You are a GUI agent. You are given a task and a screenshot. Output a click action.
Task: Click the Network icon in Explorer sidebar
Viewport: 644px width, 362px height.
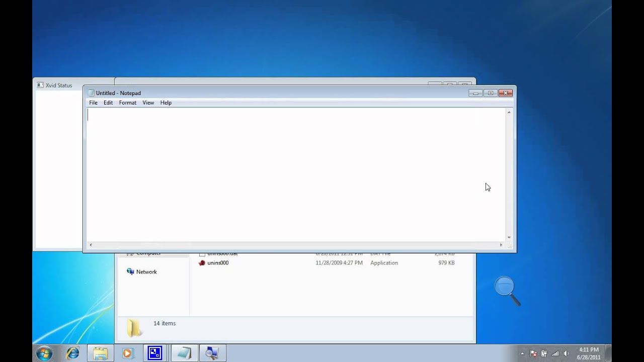131,271
